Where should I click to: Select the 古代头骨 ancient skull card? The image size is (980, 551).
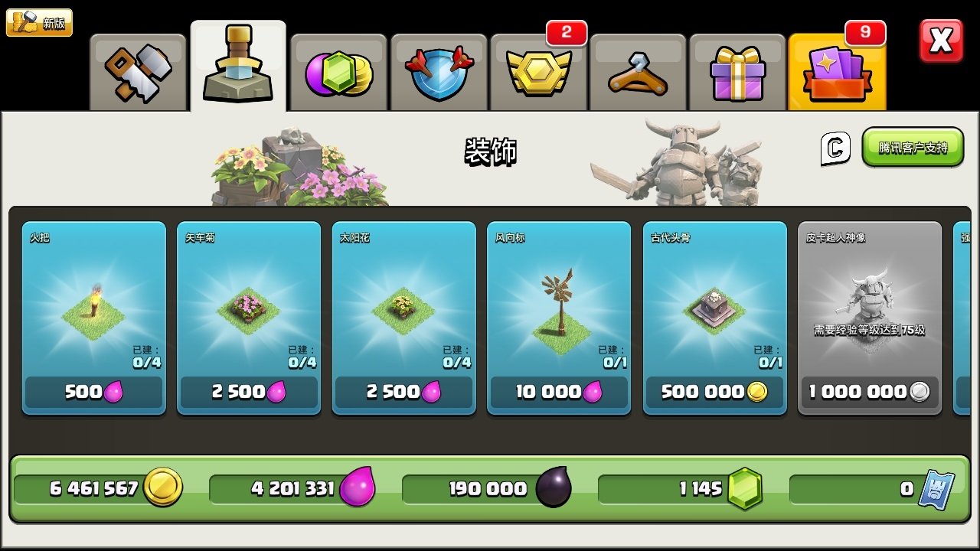click(715, 318)
